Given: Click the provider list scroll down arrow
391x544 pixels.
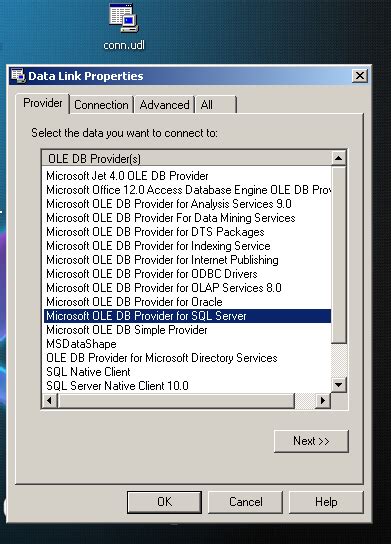Looking at the screenshot, I should pyautogui.click(x=338, y=385).
